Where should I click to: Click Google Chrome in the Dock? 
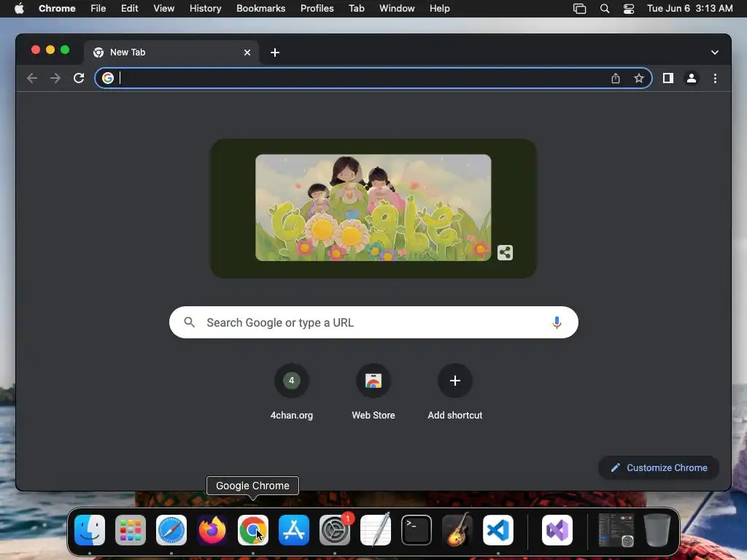point(253,530)
